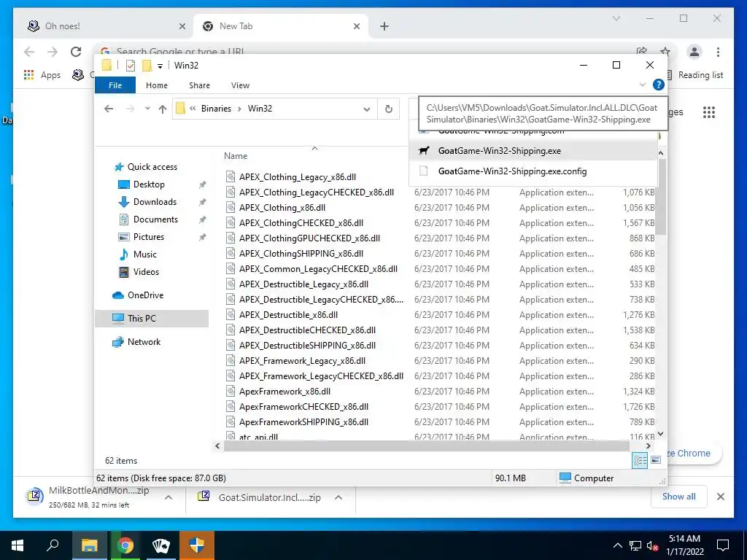Switch to large thumbnails view icon
The width and height of the screenshot is (747, 560).
[x=656, y=460]
